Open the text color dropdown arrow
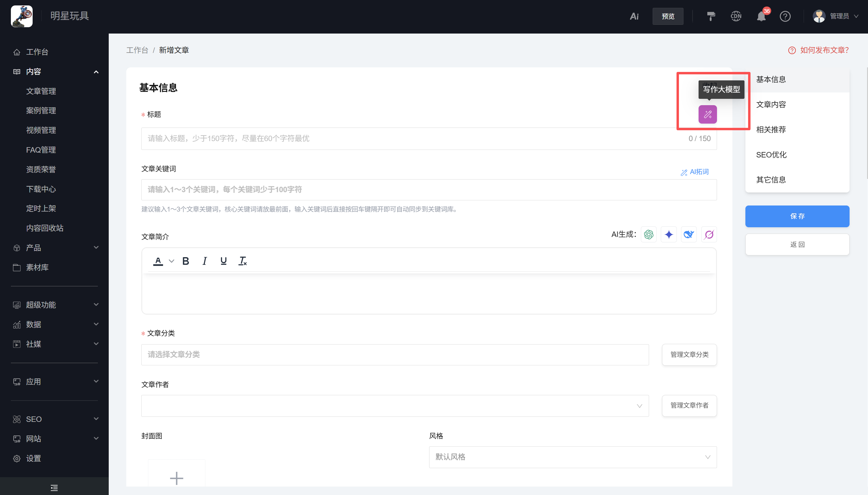 point(172,261)
